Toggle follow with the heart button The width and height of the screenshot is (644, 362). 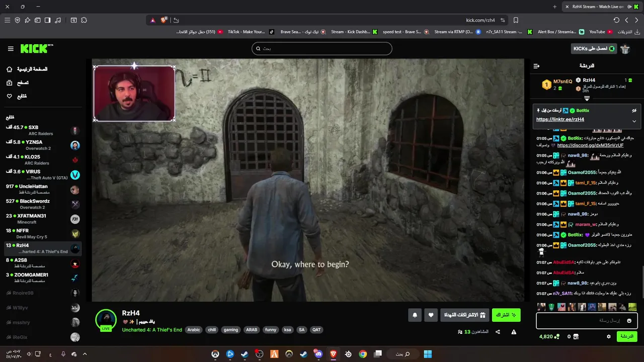point(431,315)
